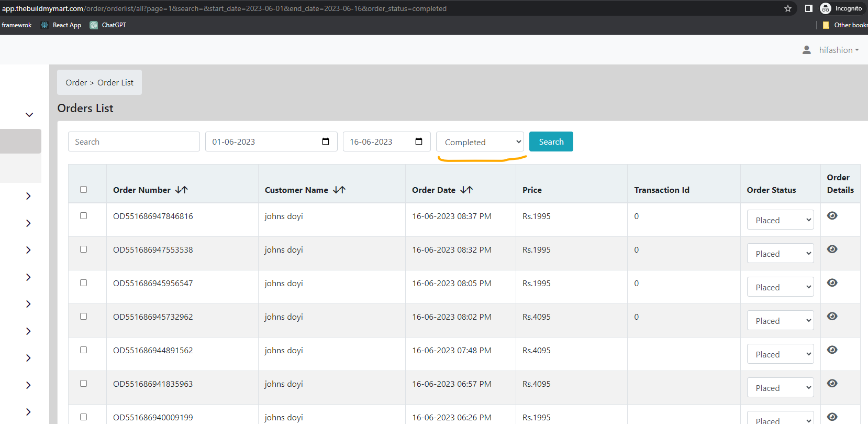Open the Placed dropdown for order OD551686945732962
Image resolution: width=868 pixels, height=424 pixels.
tap(780, 321)
